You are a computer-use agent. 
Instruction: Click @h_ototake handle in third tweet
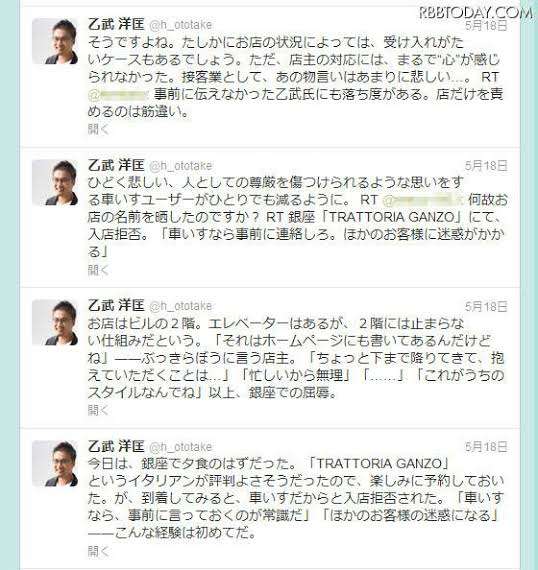181,307
